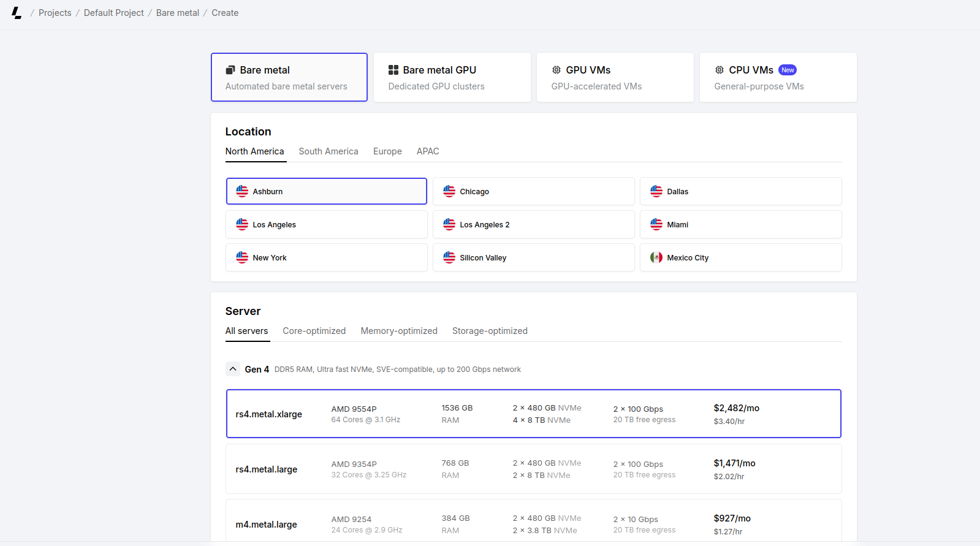Open the Memory-optimized server tab
The width and height of the screenshot is (980, 546).
(x=399, y=331)
